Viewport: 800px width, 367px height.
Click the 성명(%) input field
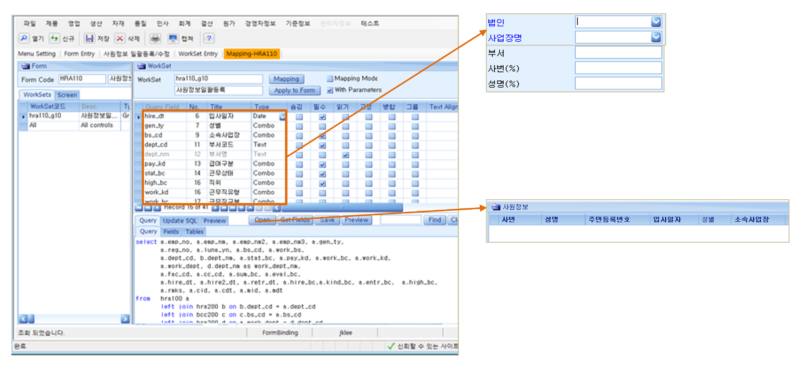(618, 83)
